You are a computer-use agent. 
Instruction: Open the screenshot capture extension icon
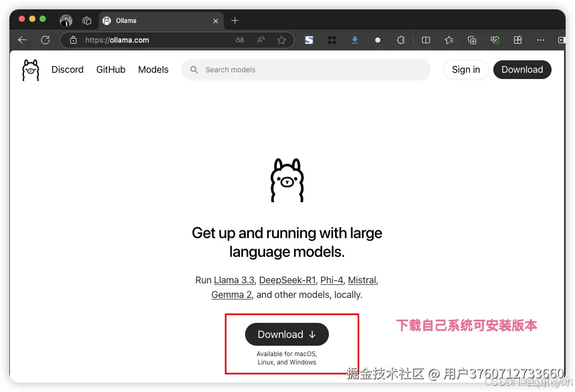click(x=332, y=40)
